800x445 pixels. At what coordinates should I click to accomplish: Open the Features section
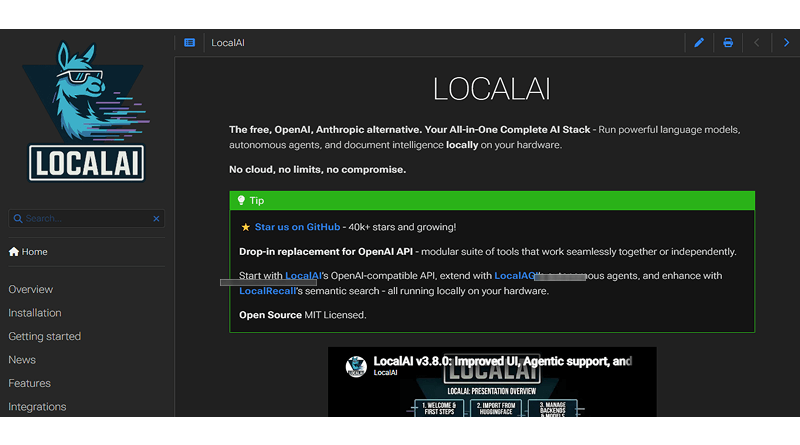pyautogui.click(x=30, y=383)
